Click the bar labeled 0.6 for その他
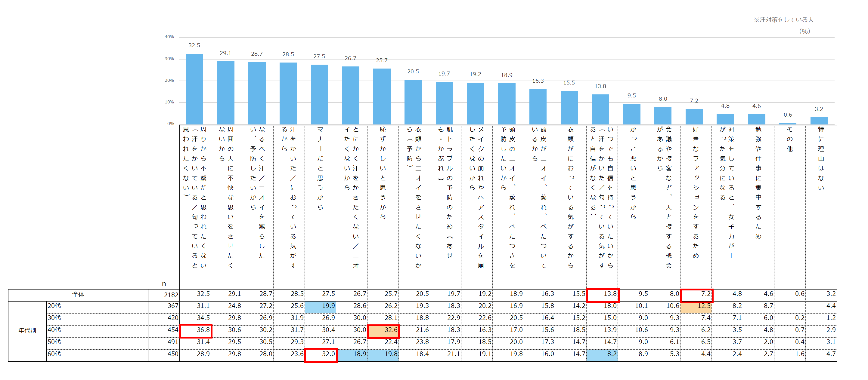Image resolution: width=868 pixels, height=380 pixels. pos(787,123)
